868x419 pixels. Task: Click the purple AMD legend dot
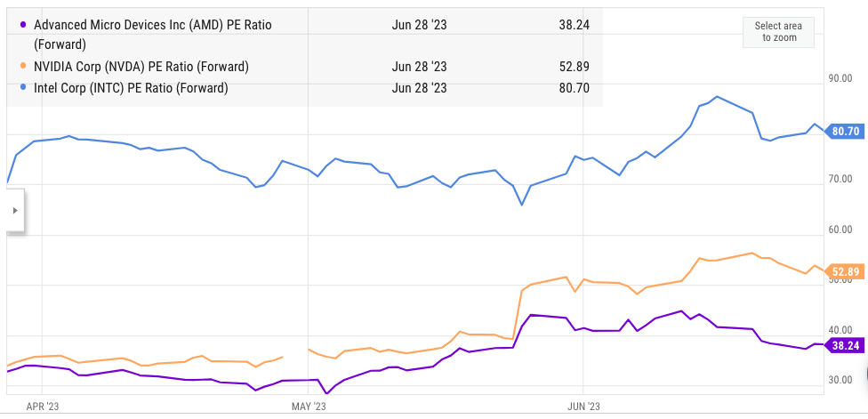[23, 25]
